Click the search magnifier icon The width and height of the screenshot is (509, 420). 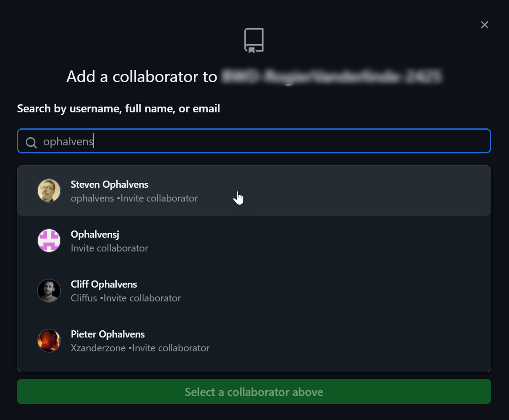point(31,142)
